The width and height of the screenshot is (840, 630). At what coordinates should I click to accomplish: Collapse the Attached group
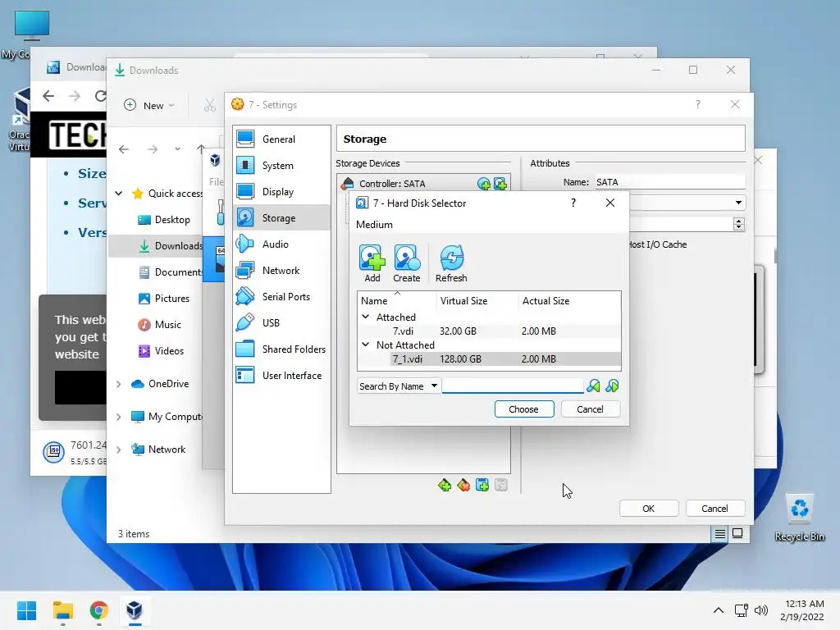click(x=365, y=317)
